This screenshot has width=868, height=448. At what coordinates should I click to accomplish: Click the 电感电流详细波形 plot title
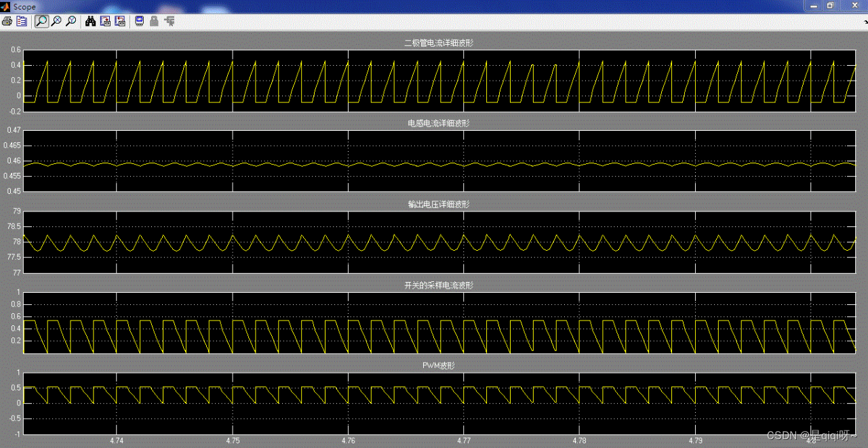coord(438,123)
